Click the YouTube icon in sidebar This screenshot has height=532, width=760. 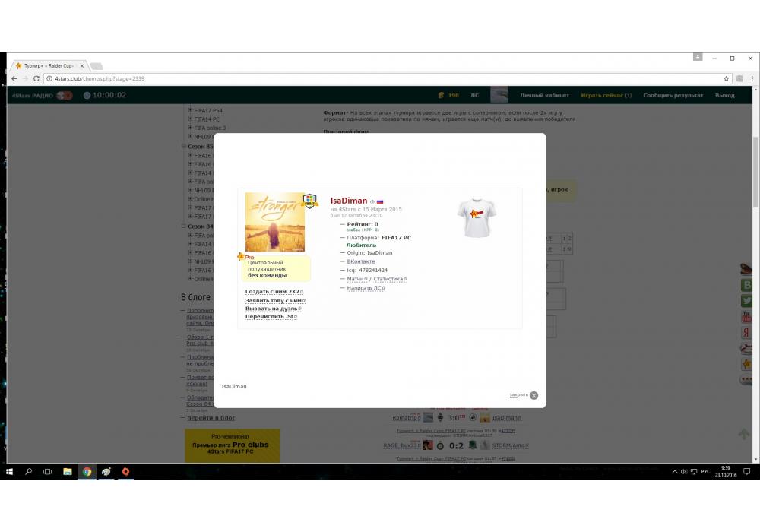click(x=747, y=317)
